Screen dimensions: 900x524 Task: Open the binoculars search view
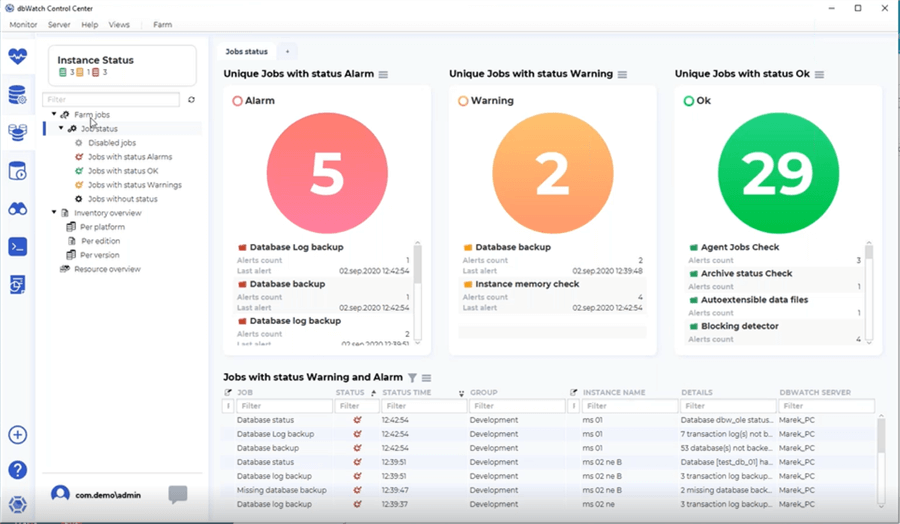[18, 209]
